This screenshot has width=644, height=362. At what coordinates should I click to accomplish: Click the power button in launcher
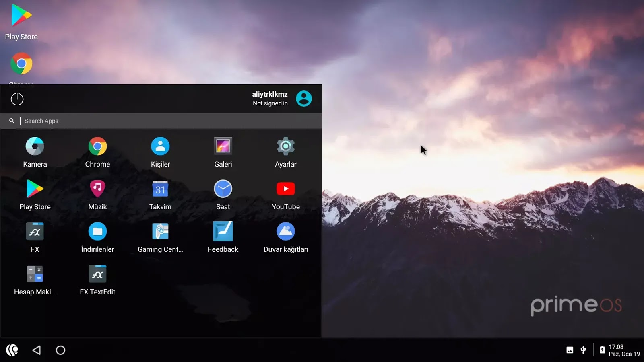(17, 99)
